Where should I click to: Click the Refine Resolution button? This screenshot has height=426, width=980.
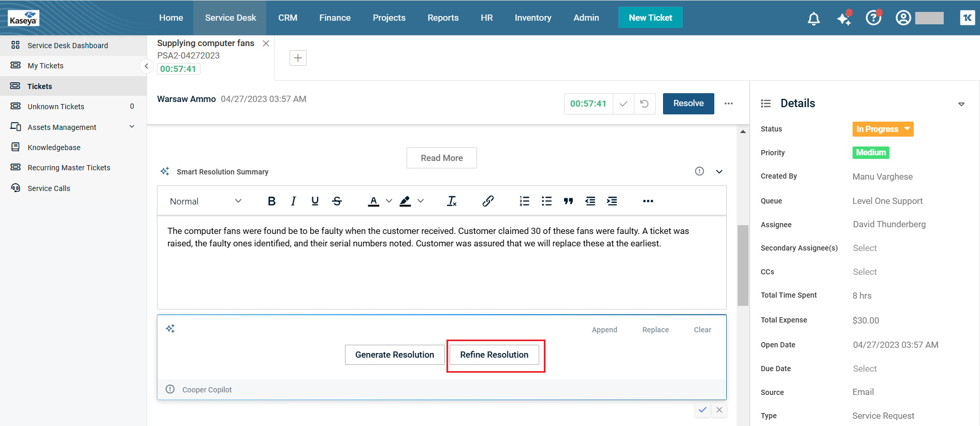click(x=494, y=355)
